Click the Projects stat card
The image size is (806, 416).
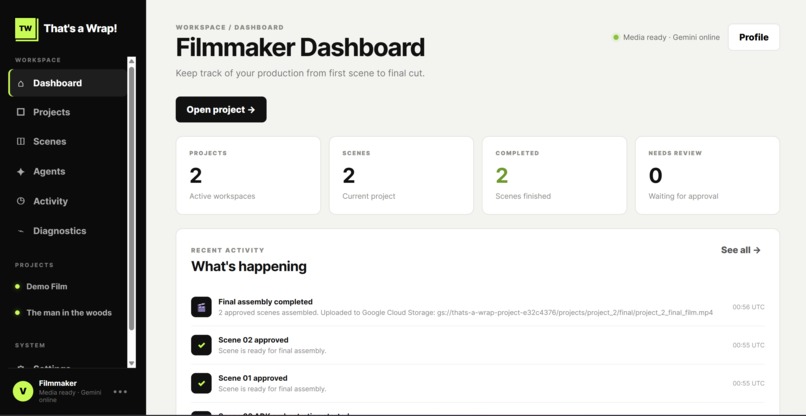tap(248, 175)
